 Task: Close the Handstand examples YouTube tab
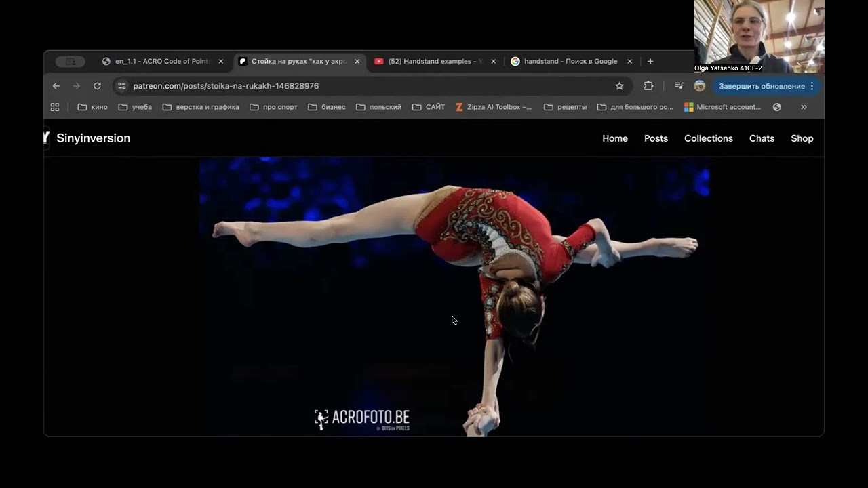pos(493,61)
